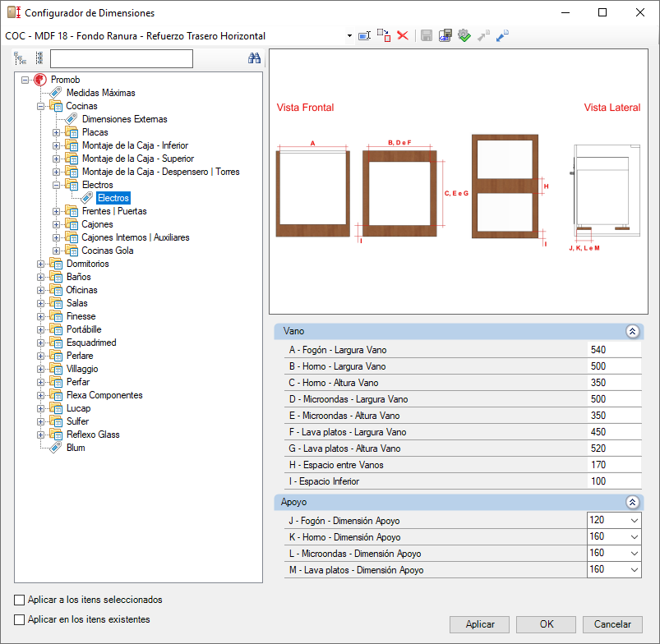Check 'Aplicar en los itens existentes'
The width and height of the screenshot is (660, 644).
pyautogui.click(x=20, y=619)
